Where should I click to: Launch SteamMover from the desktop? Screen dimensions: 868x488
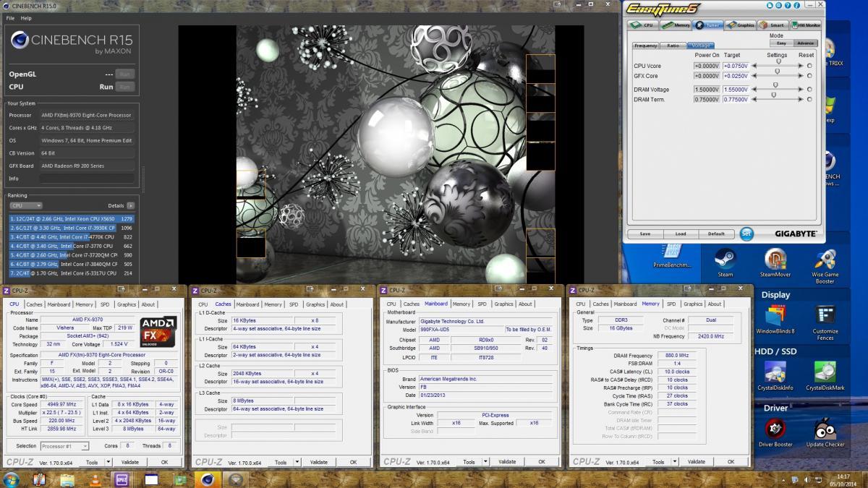point(775,263)
